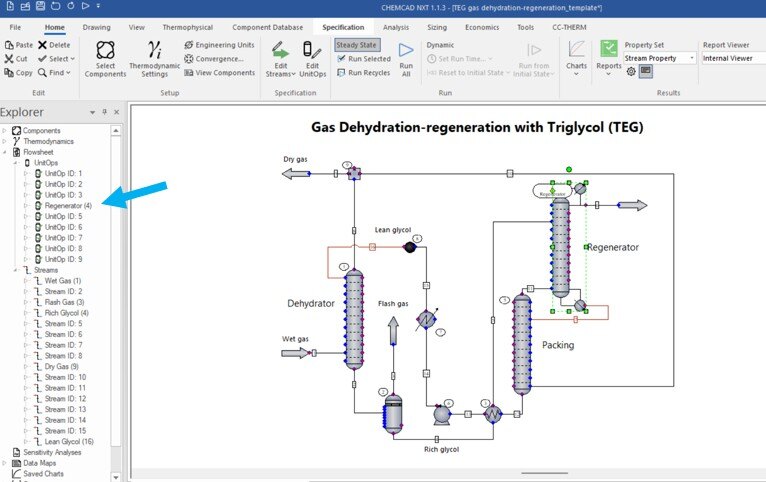Toggle Dynamic mode
This screenshot has height=482, width=766.
(440, 45)
